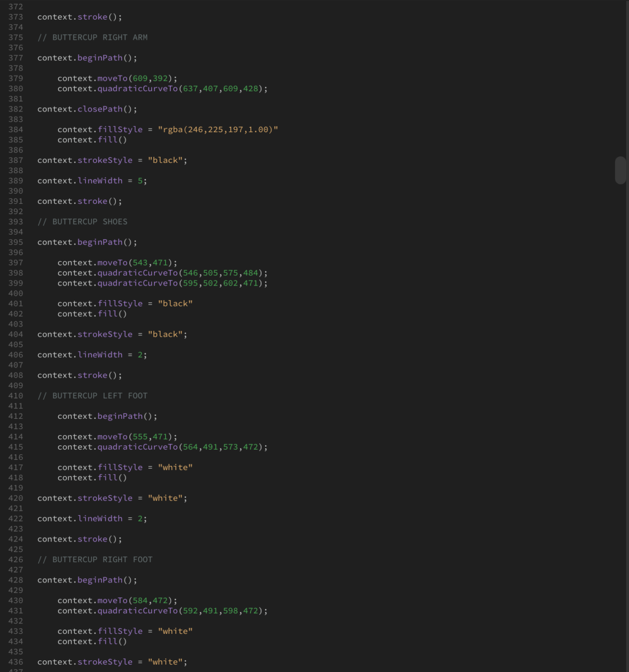The width and height of the screenshot is (629, 672).
Task: Select the BUTTERCUP SHOES comment line
Action: click(82, 222)
